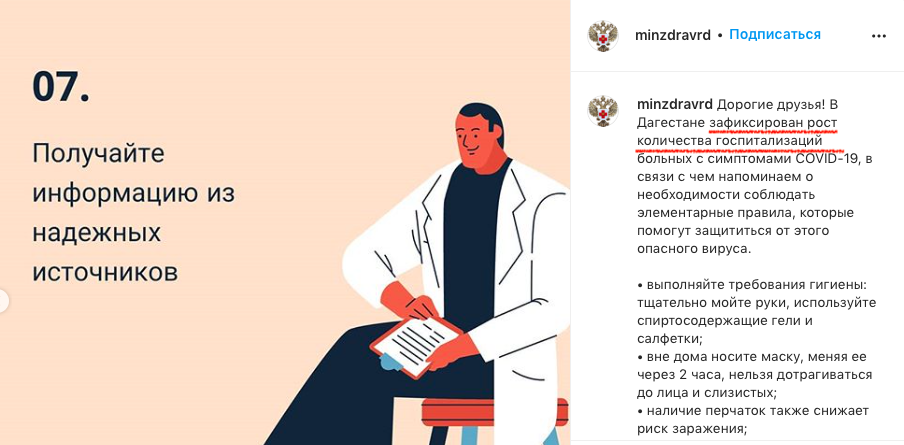Click the Подписаться follow button
Screen dimensions: 904x445
[775, 35]
